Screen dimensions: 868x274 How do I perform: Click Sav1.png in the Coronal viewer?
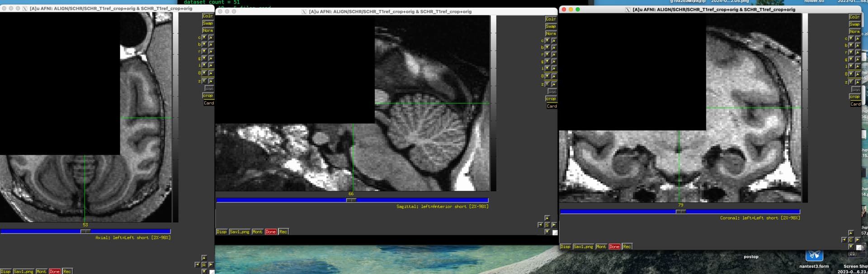coord(583,247)
